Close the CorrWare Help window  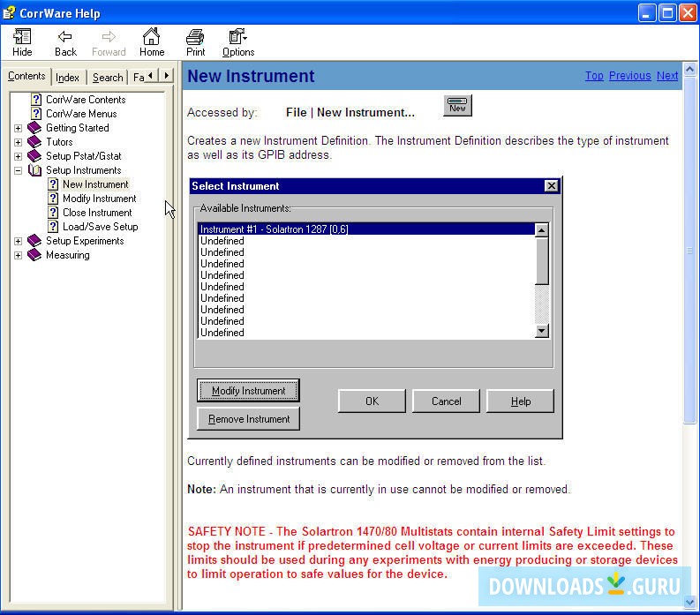tap(688, 13)
